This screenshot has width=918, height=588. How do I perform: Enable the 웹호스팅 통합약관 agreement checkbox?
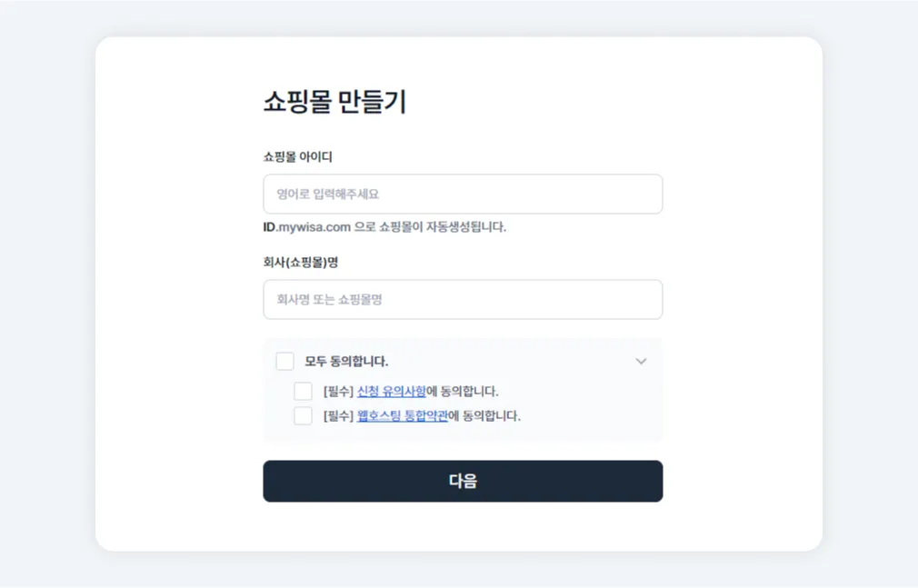[303, 416]
